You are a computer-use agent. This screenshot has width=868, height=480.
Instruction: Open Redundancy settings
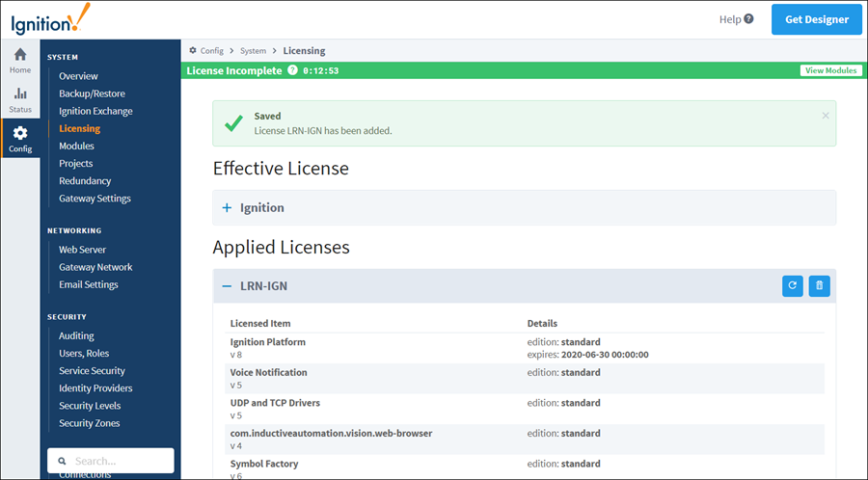click(x=85, y=181)
